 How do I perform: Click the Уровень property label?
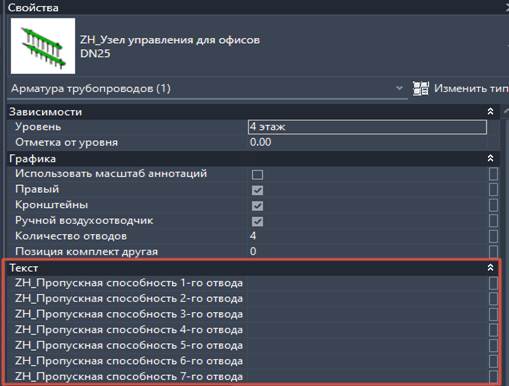coord(38,127)
